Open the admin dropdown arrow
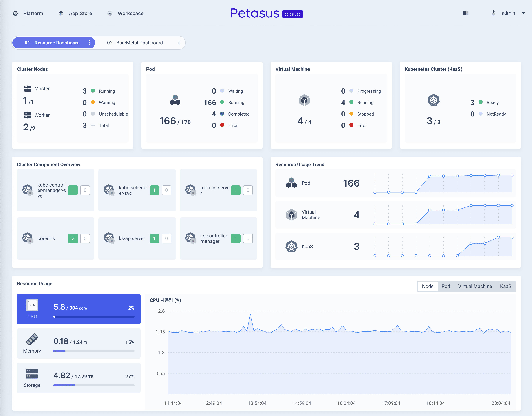 point(523,13)
